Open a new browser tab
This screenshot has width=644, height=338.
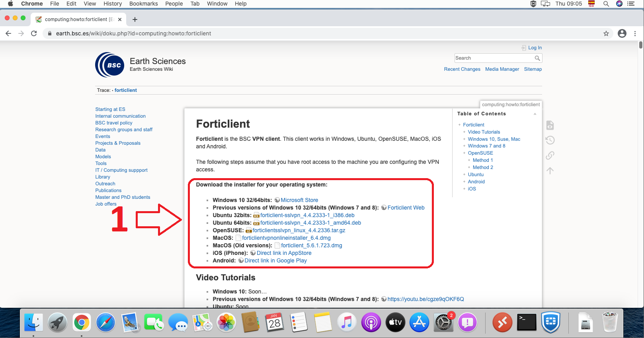coord(135,19)
